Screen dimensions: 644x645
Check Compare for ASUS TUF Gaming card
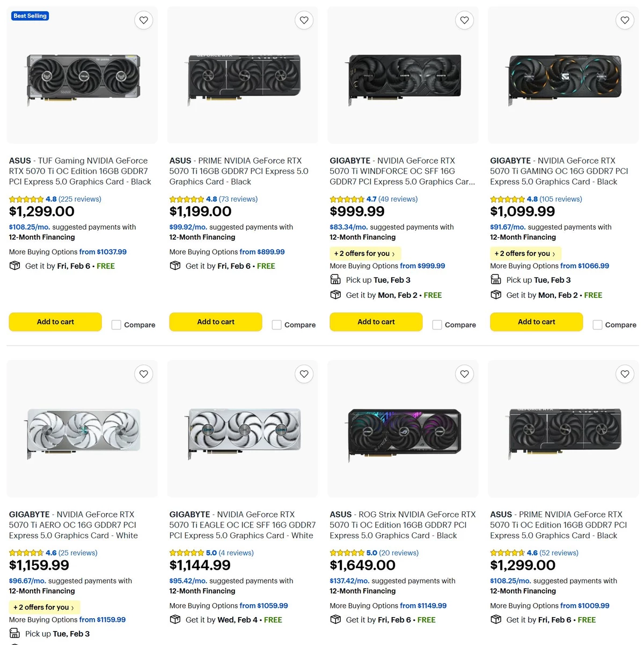(x=116, y=325)
